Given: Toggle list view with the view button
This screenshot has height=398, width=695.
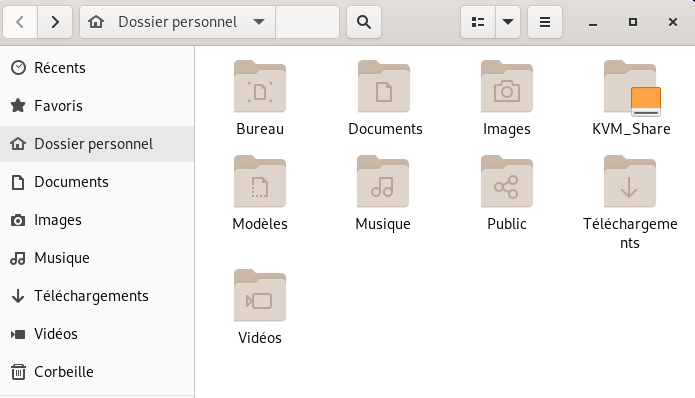Looking at the screenshot, I should point(478,22).
